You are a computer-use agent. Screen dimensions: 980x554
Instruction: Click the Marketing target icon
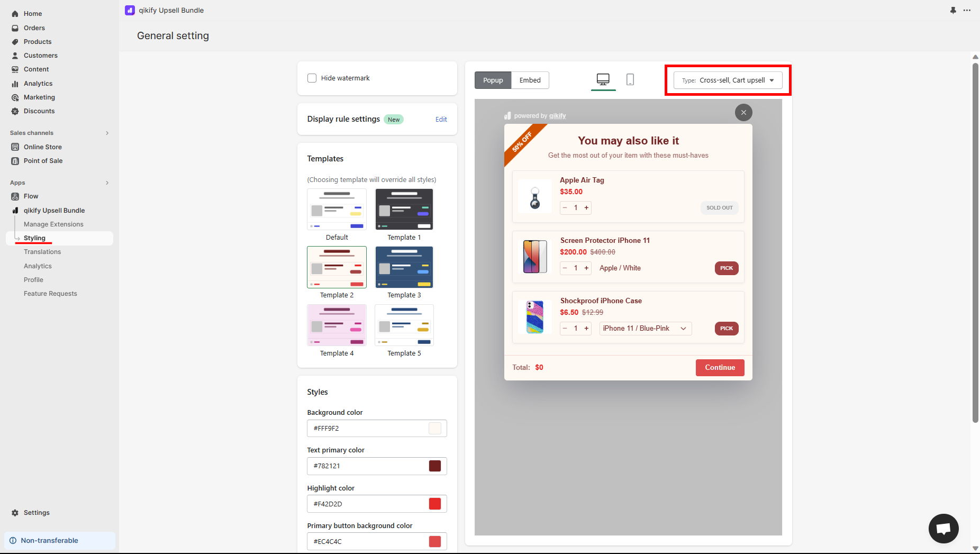coord(15,97)
